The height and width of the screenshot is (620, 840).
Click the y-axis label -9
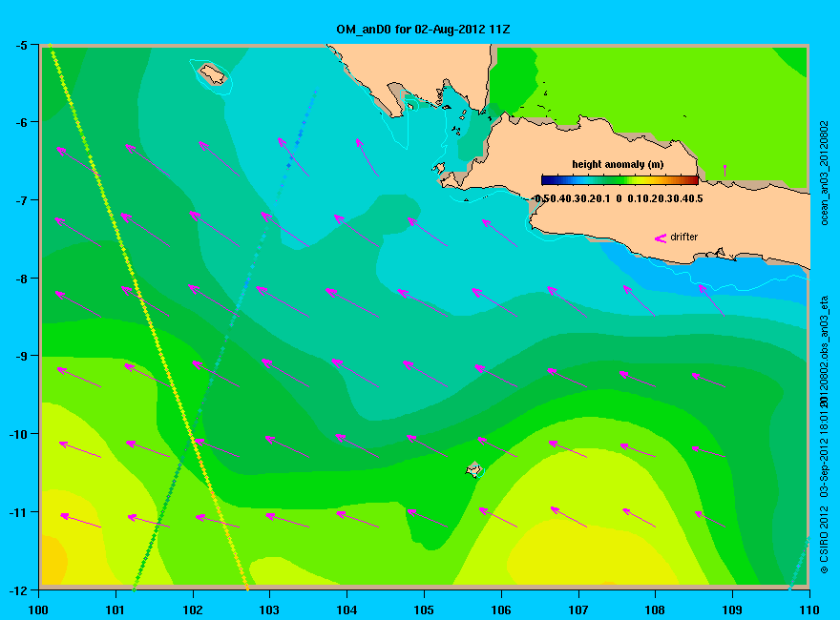[x=21, y=356]
